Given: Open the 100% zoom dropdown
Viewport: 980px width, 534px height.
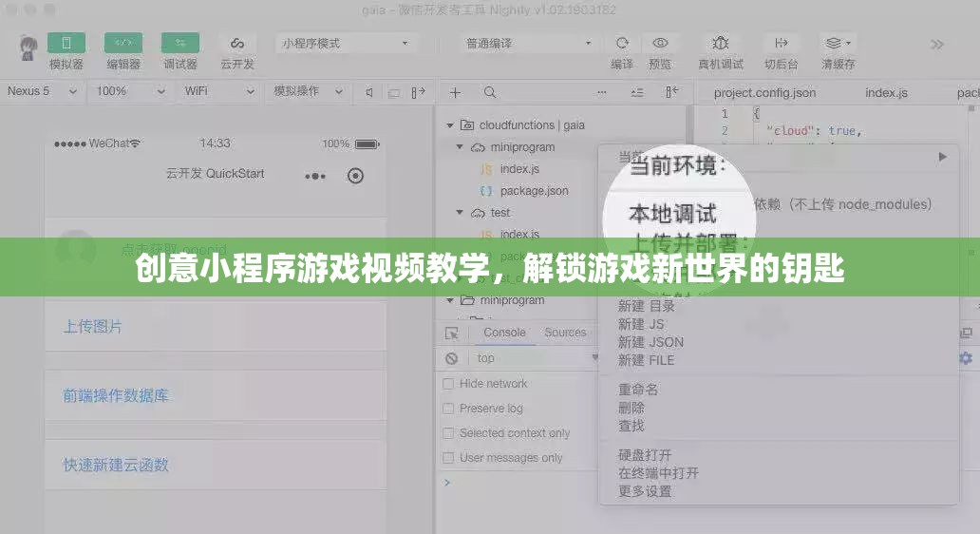Looking at the screenshot, I should (130, 91).
